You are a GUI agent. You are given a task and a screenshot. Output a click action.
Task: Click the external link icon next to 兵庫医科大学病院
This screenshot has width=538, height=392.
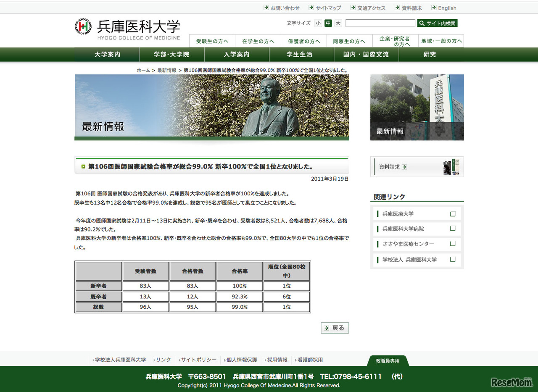pyautogui.click(x=452, y=229)
